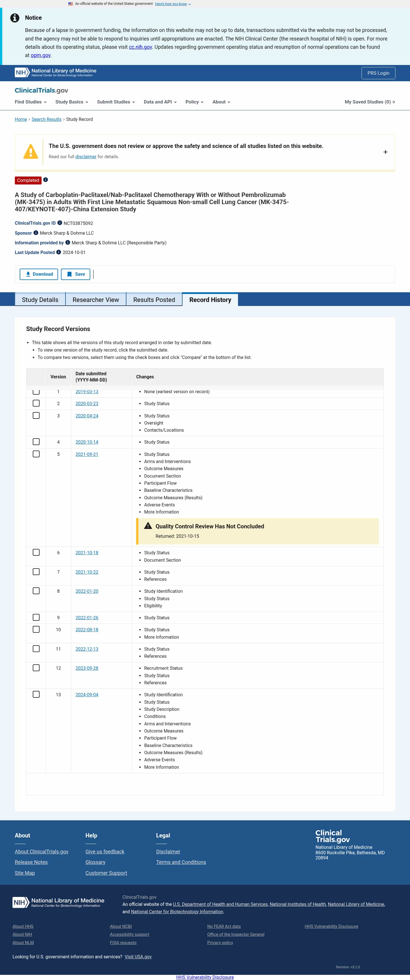Click the info icon next to Sponsor
This screenshot has height=980, width=410.
coord(36,233)
